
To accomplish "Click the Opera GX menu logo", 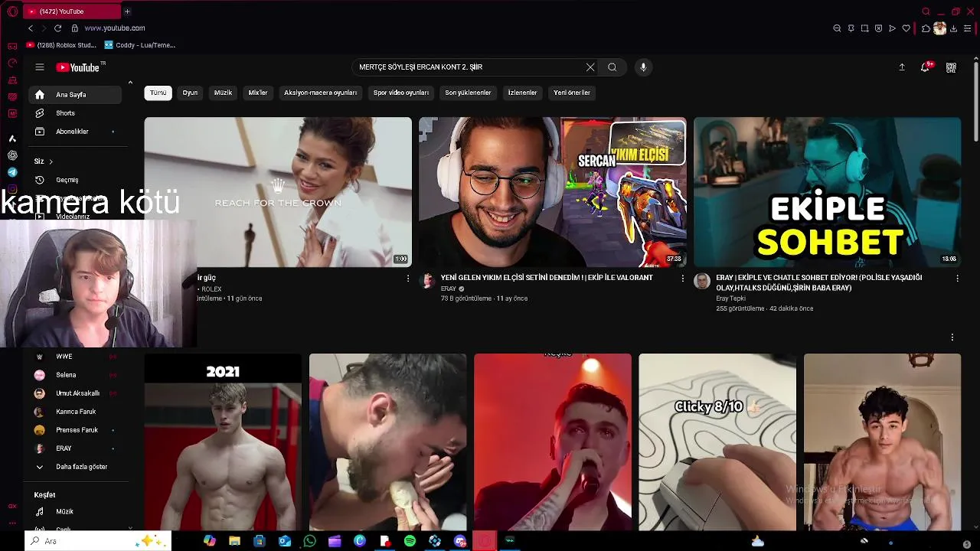I will [12, 11].
